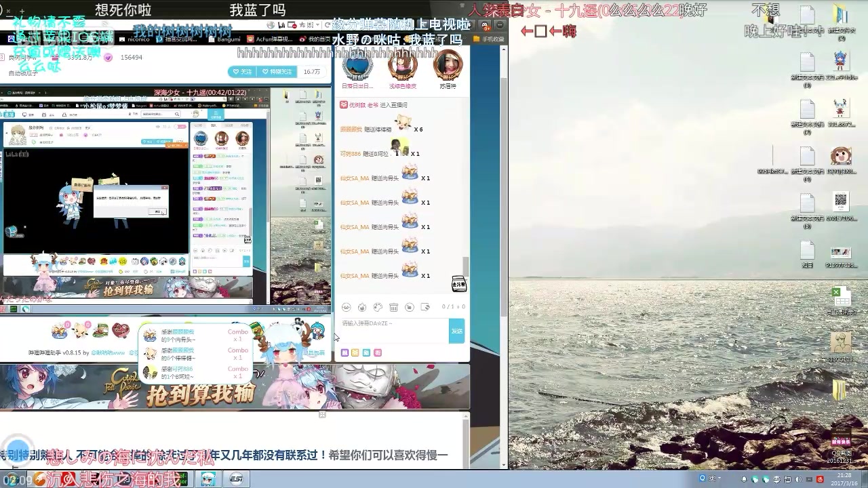Image resolution: width=868 pixels, height=488 pixels.
Task: Open the 抢到算我输 promotional banner
Action: pyautogui.click(x=235, y=386)
